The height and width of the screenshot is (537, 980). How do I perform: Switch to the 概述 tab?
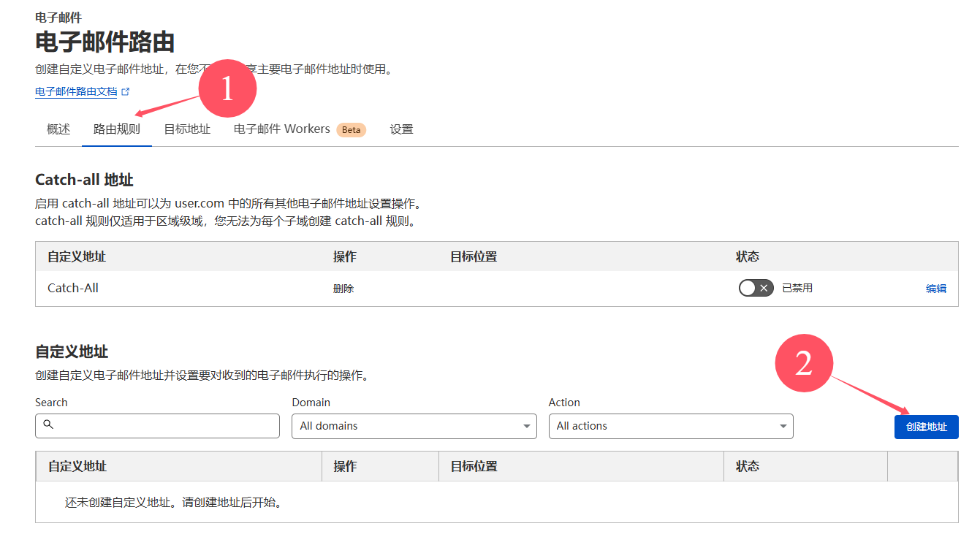pyautogui.click(x=58, y=129)
